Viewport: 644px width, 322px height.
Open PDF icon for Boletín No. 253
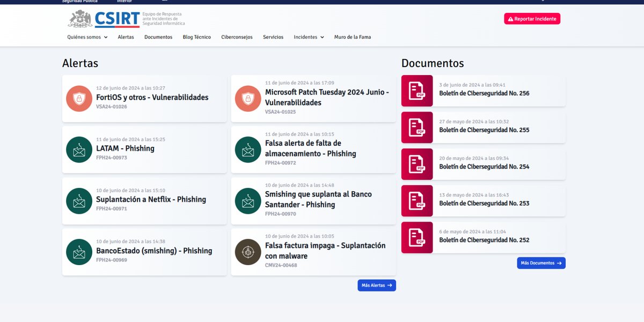(x=417, y=201)
